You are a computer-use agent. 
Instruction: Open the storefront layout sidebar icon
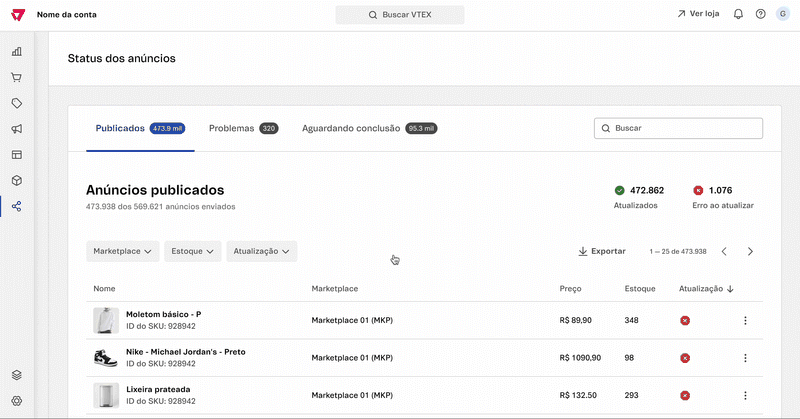17,155
